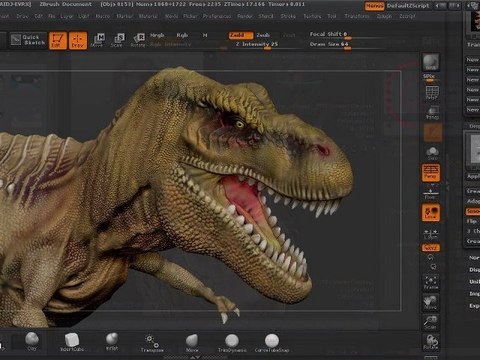Viewport: 480px width, 360px height.
Task: Open the Stroke menu
Action: tap(288, 16)
